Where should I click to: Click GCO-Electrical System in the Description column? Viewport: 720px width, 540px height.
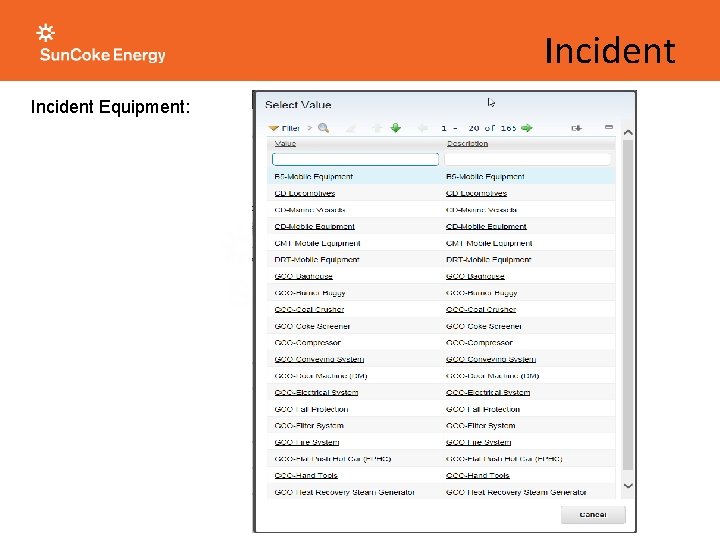click(x=488, y=392)
